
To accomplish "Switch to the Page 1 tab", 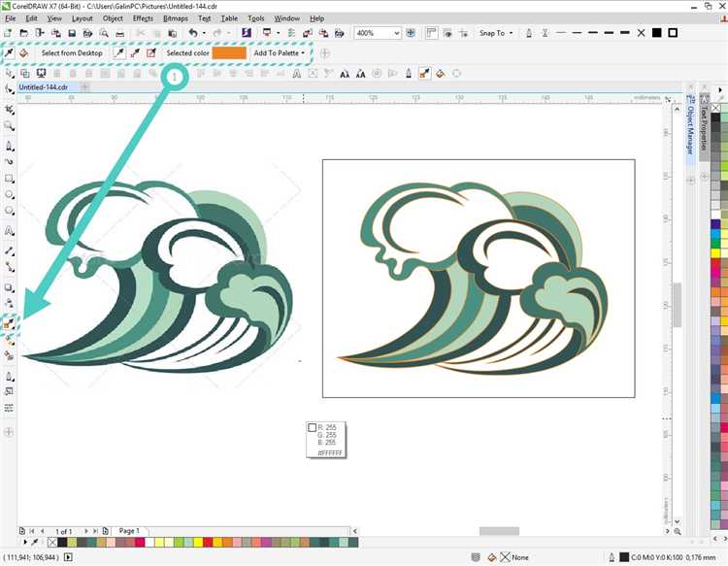I will [x=129, y=531].
